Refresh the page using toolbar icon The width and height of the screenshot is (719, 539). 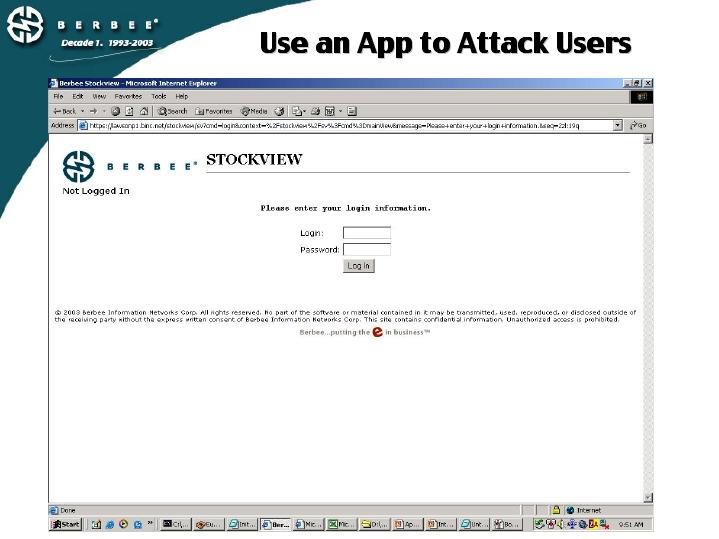coord(130,111)
